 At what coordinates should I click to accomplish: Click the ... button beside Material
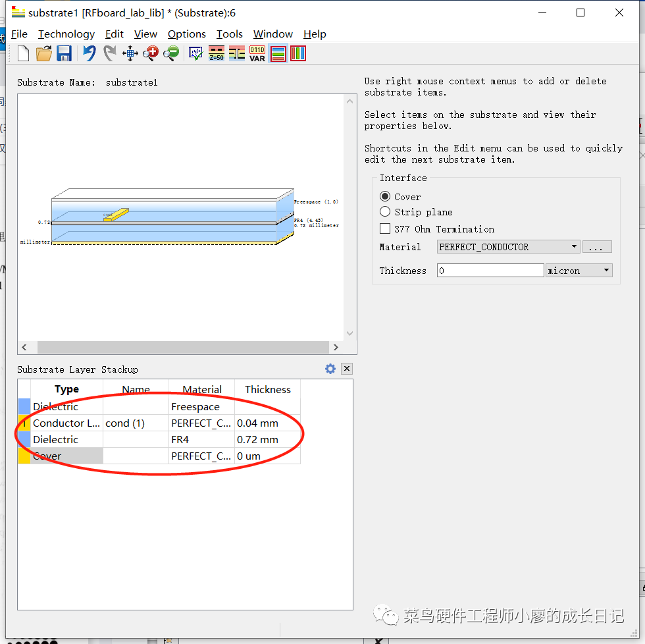coord(597,247)
